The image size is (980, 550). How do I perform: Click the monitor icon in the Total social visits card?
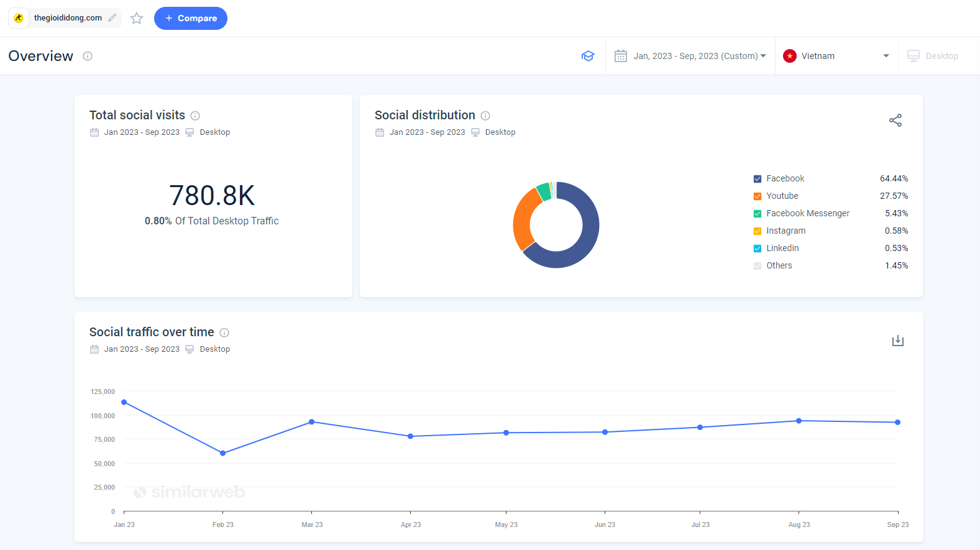[190, 132]
